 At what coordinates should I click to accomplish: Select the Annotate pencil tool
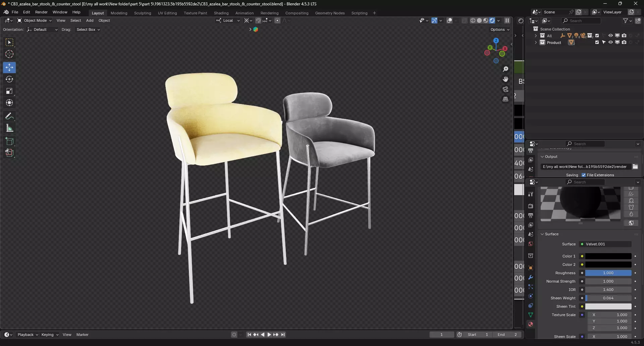click(x=9, y=116)
